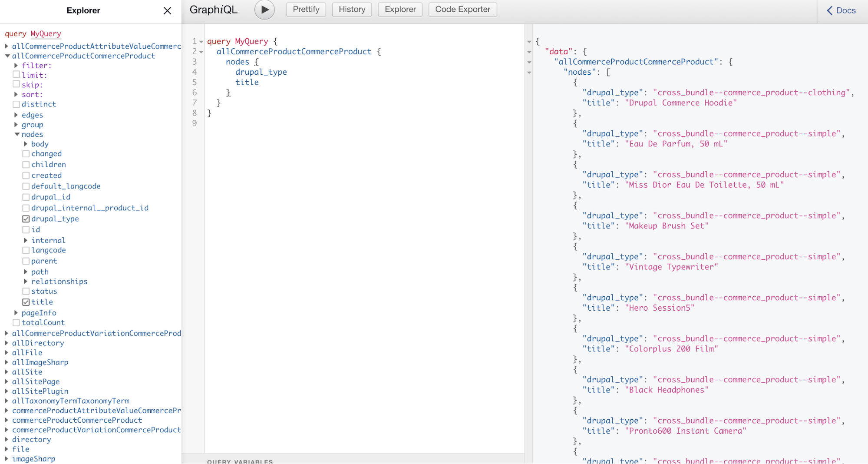Viewport: 868px width, 464px height.
Task: Collapse the data object in the results pane
Action: tap(529, 52)
